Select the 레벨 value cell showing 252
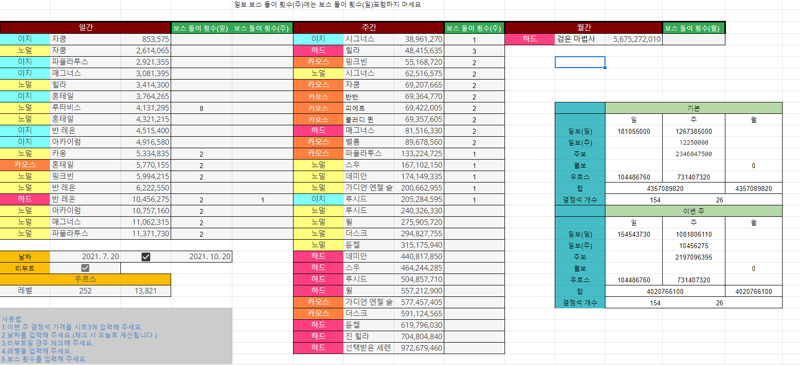Viewport: 800px width, 365px height. [x=85, y=291]
